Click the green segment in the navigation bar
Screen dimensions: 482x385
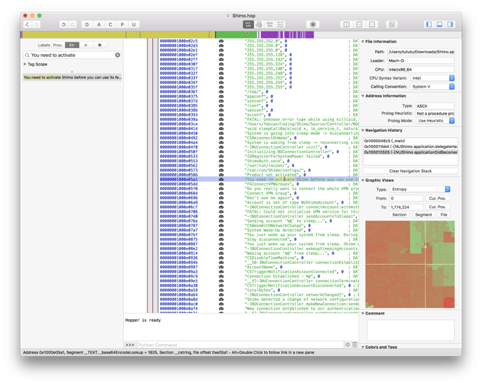point(236,34)
